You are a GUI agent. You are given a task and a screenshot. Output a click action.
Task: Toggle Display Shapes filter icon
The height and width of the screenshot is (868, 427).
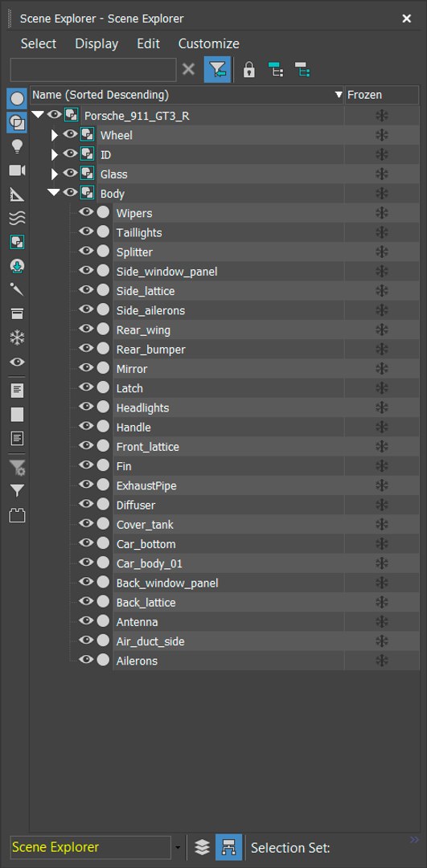click(17, 122)
